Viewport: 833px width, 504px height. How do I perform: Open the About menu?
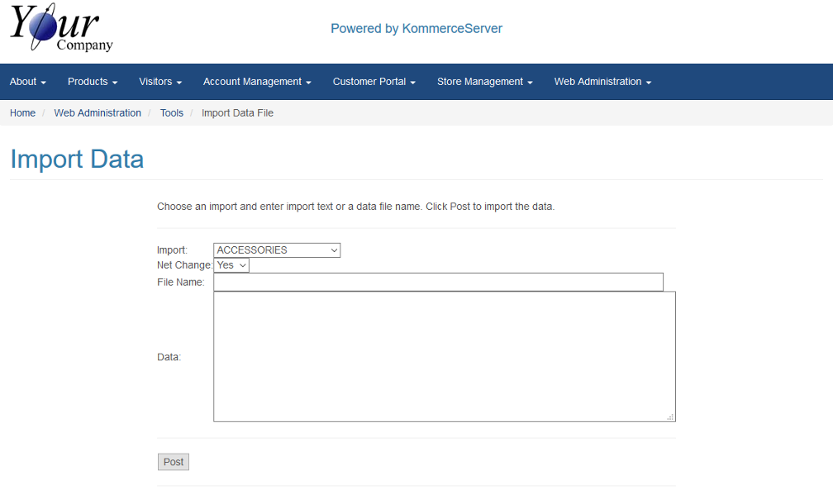(x=27, y=82)
